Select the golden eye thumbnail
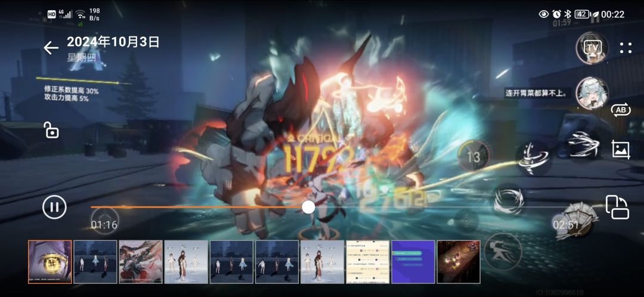 [x=50, y=262]
